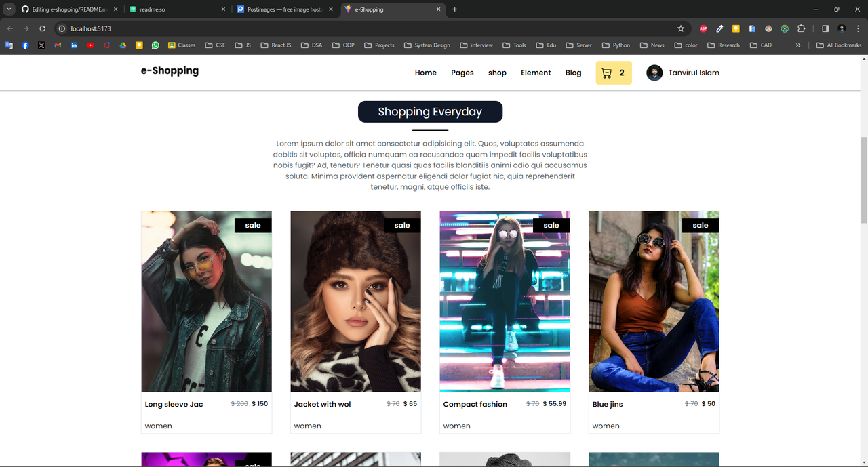Toggle the browser side panel
This screenshot has width=868, height=467.
coord(825,28)
